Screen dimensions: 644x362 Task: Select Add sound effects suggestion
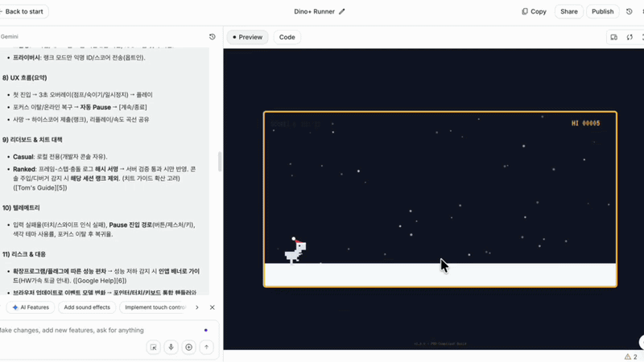[x=87, y=307]
